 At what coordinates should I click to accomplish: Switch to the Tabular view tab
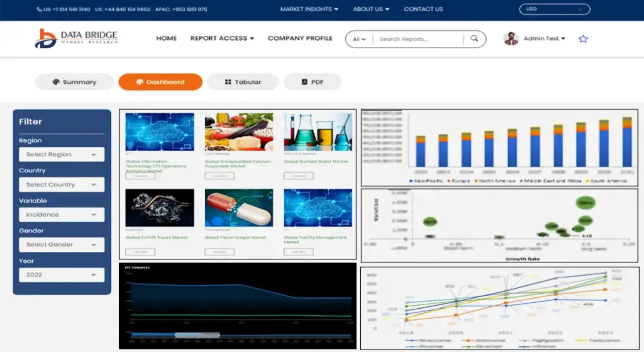tap(243, 82)
